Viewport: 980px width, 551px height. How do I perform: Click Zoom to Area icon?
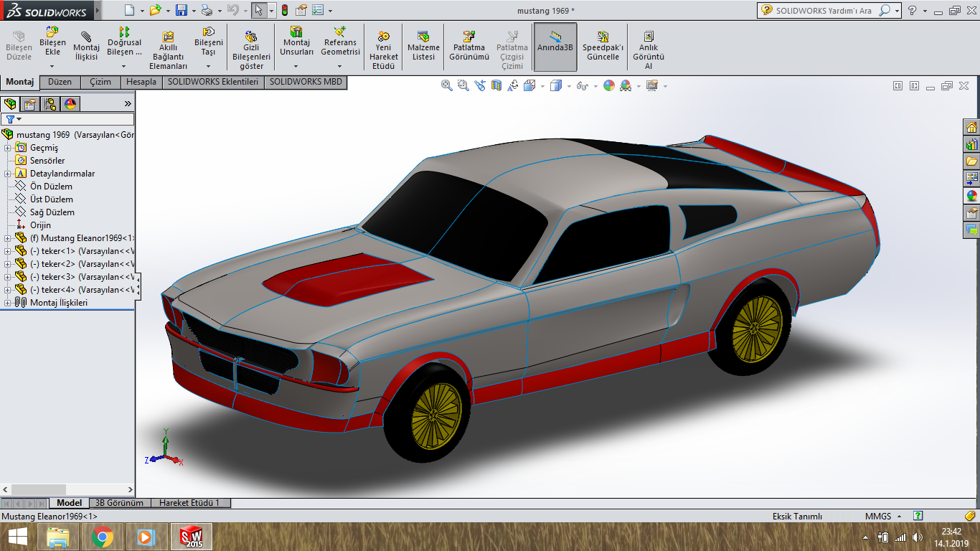[x=463, y=85]
